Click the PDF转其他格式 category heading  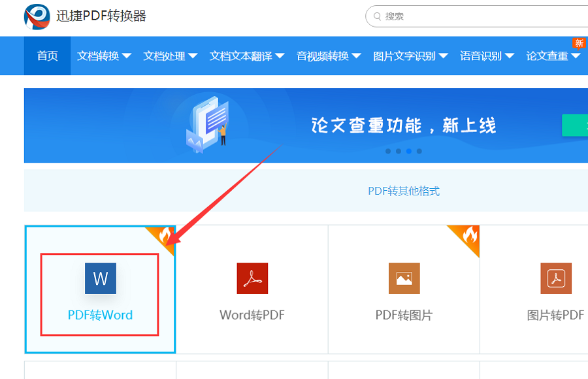point(404,191)
